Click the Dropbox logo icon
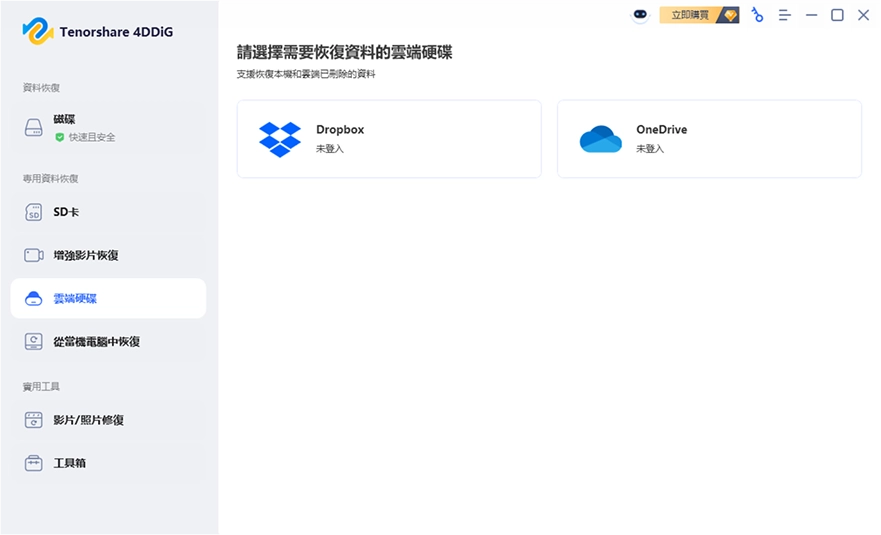 [x=279, y=139]
